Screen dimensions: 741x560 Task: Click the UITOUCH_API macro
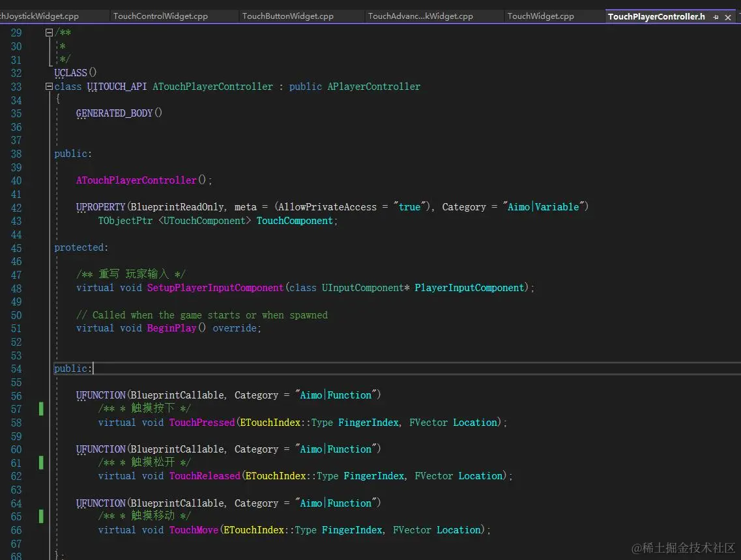tap(117, 87)
